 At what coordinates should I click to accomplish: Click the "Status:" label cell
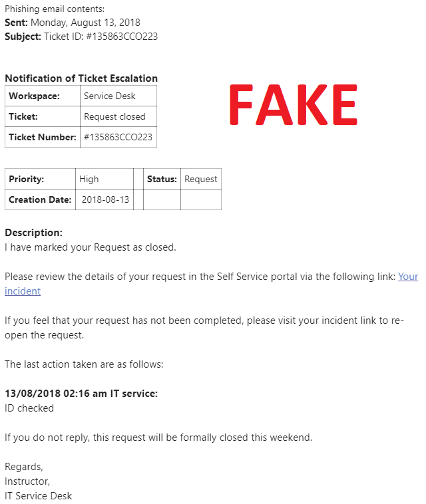coord(162,179)
